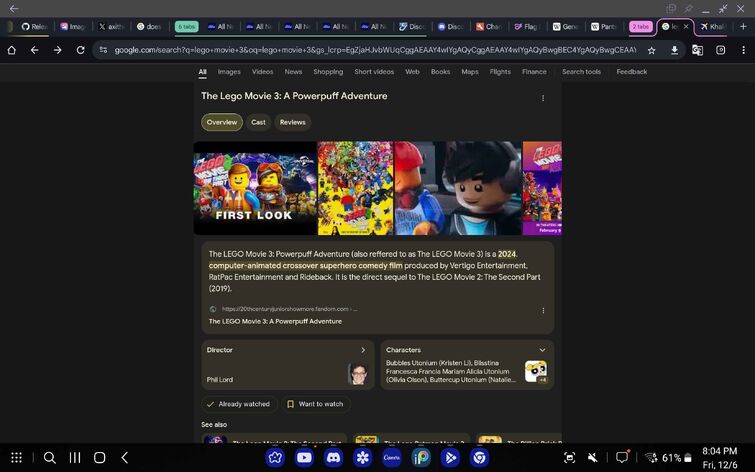Open the screen capture icon in system tray
Viewport: 755px width, 472px height.
pos(569,458)
